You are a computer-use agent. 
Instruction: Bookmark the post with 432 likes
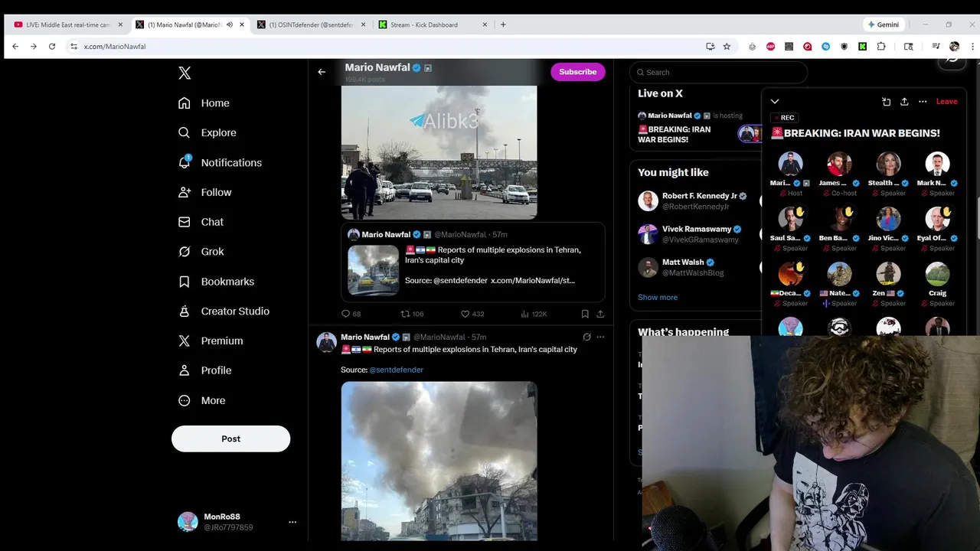(x=585, y=314)
